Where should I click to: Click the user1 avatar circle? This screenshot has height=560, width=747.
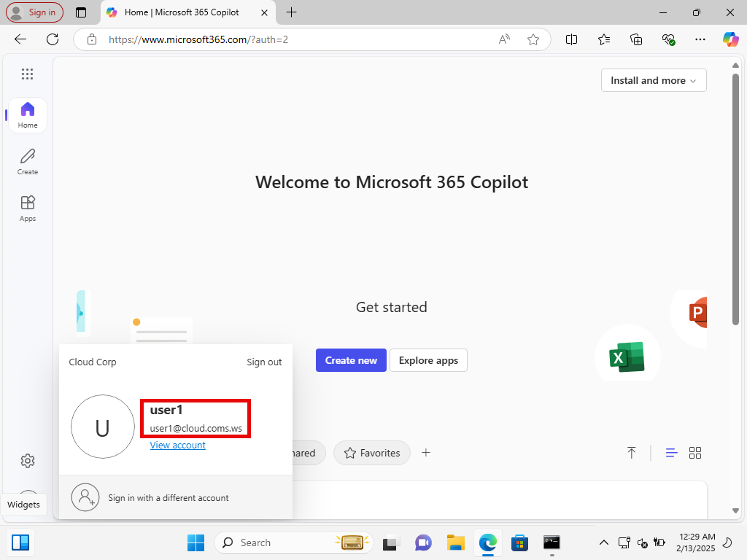tap(103, 427)
